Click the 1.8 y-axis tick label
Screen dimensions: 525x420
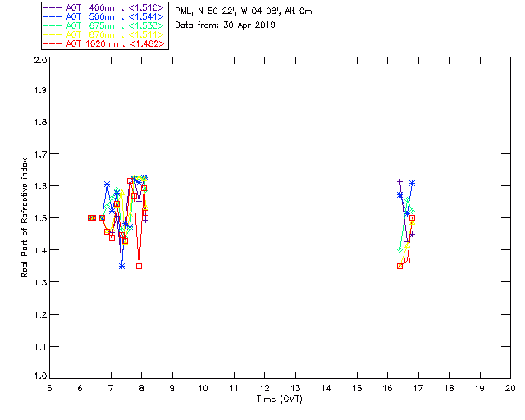(40, 121)
